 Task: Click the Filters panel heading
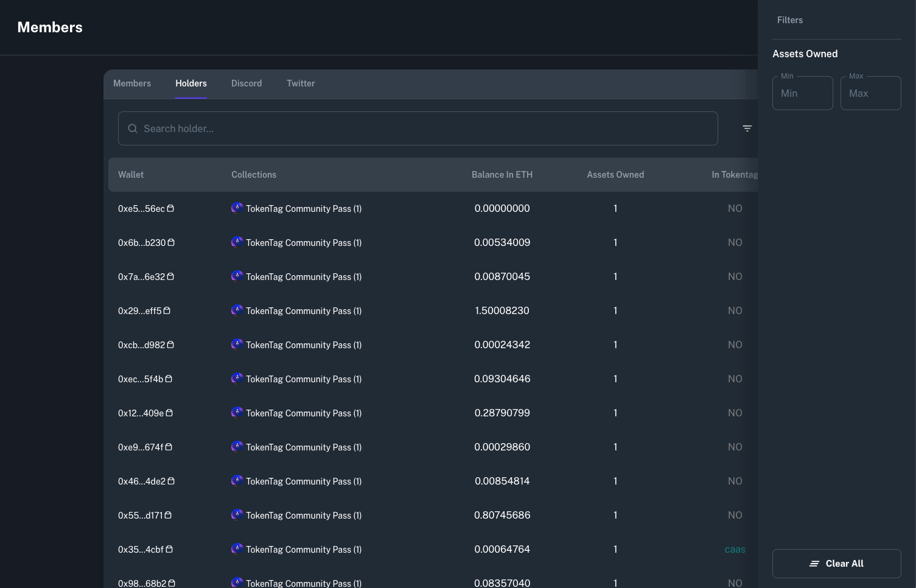tap(790, 20)
